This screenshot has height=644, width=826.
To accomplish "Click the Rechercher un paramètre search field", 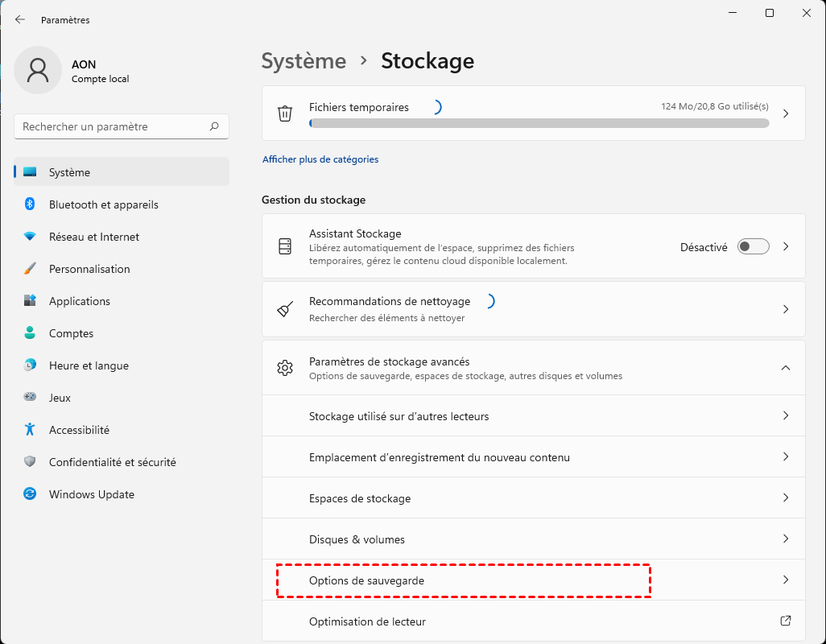I will 113,126.
